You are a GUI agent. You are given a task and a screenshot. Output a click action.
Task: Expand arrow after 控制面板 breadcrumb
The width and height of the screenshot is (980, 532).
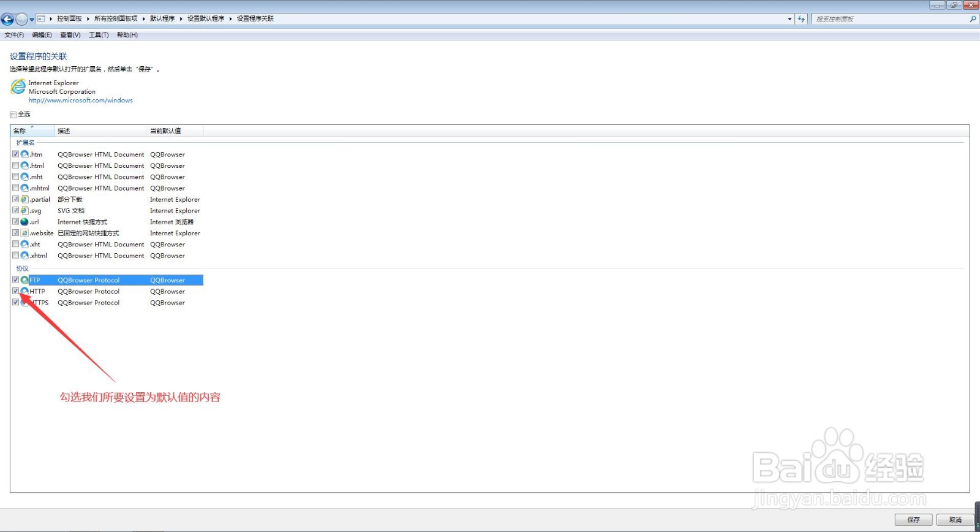point(88,19)
